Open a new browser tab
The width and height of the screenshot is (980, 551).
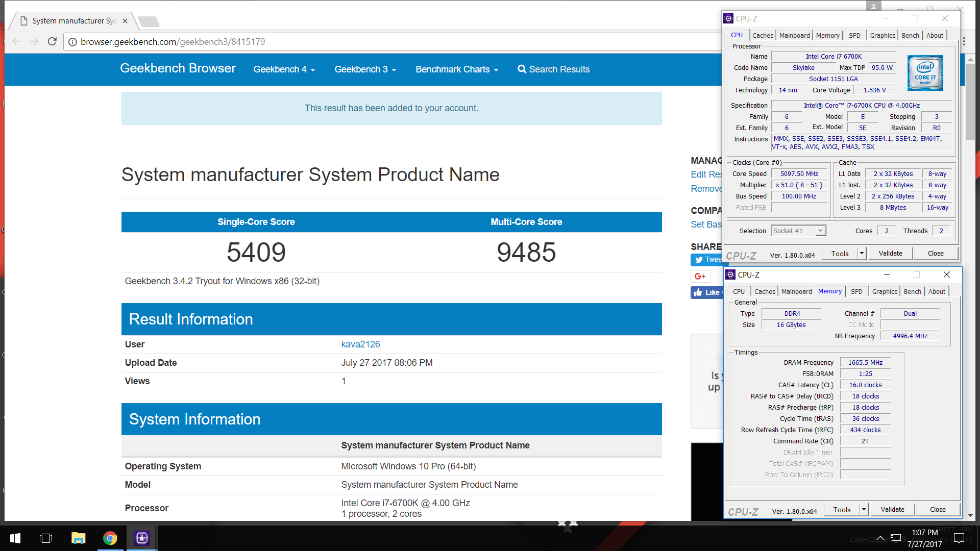coord(149,21)
